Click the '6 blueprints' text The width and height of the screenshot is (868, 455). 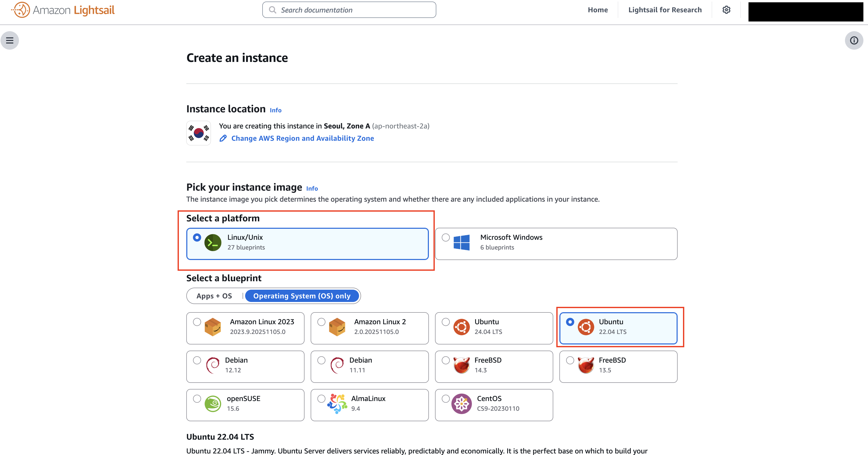point(497,247)
